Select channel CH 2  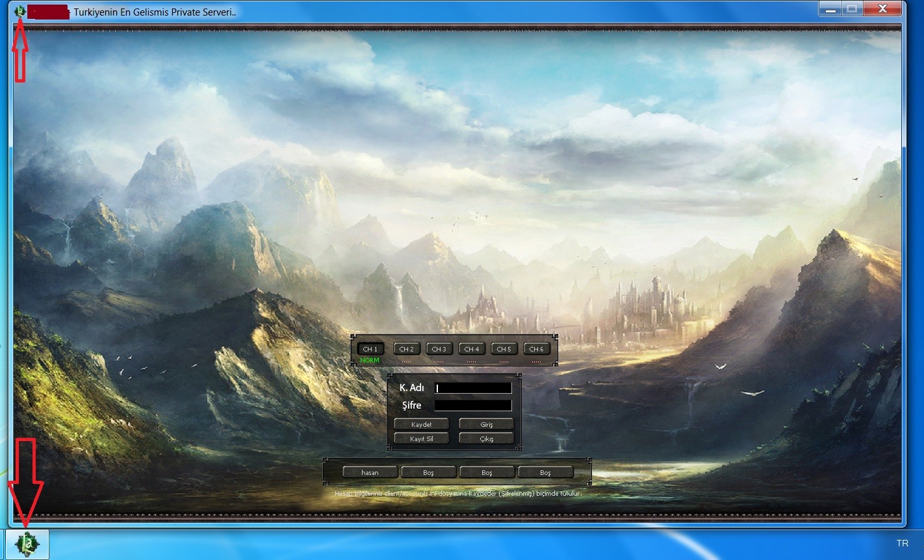[x=407, y=349]
